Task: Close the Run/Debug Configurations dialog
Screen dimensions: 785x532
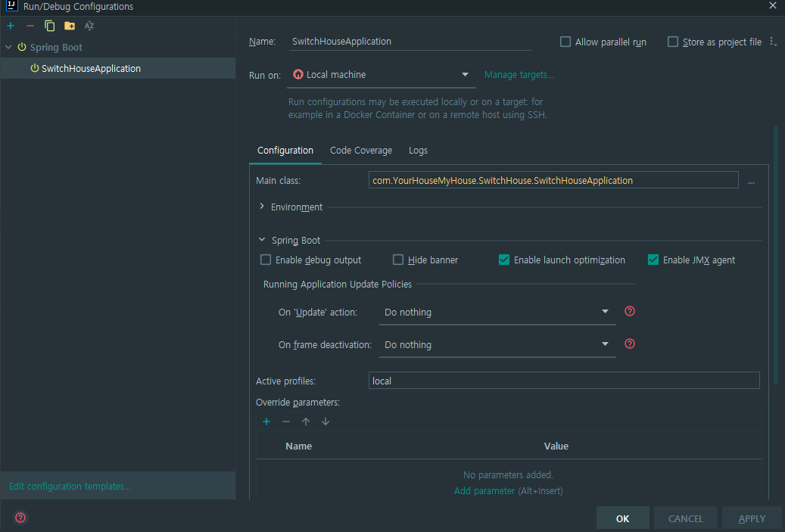Action: [773, 5]
